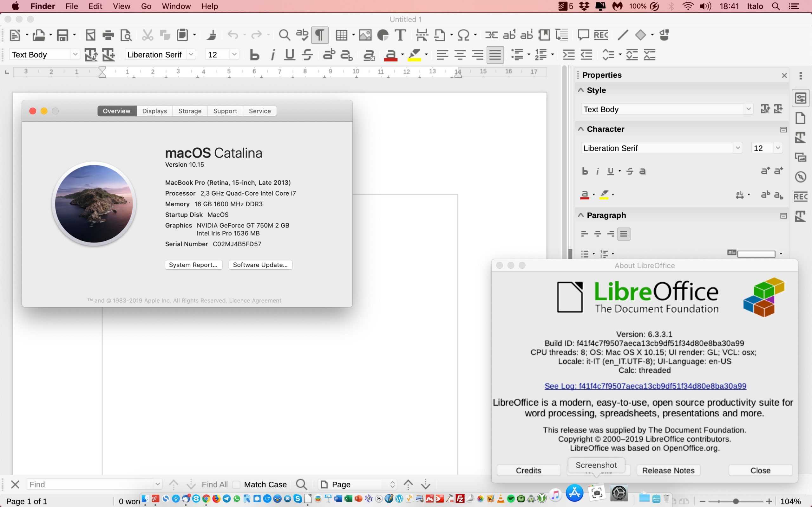The height and width of the screenshot is (507, 812).
Task: Insert special character omega icon
Action: [463, 35]
